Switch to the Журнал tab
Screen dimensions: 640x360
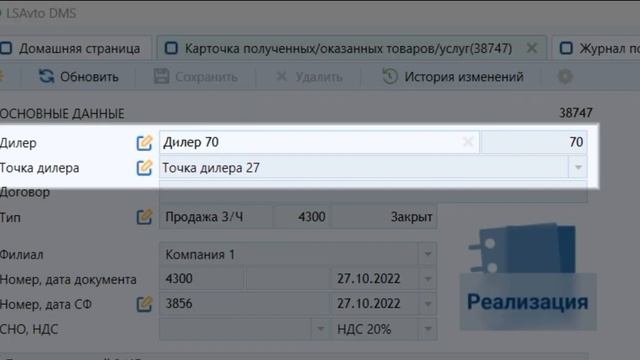pos(597,48)
